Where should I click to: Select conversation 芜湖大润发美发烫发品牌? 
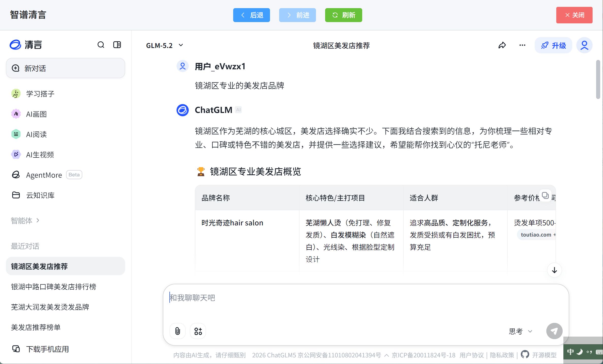pyautogui.click(x=66, y=307)
